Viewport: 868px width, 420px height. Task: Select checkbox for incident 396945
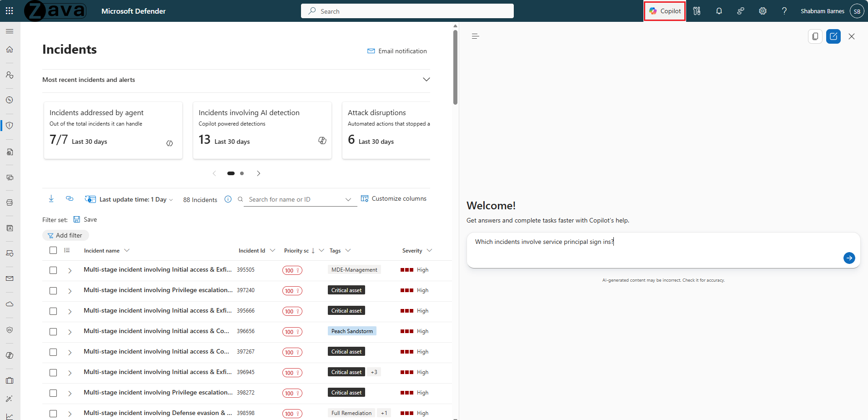(53, 373)
